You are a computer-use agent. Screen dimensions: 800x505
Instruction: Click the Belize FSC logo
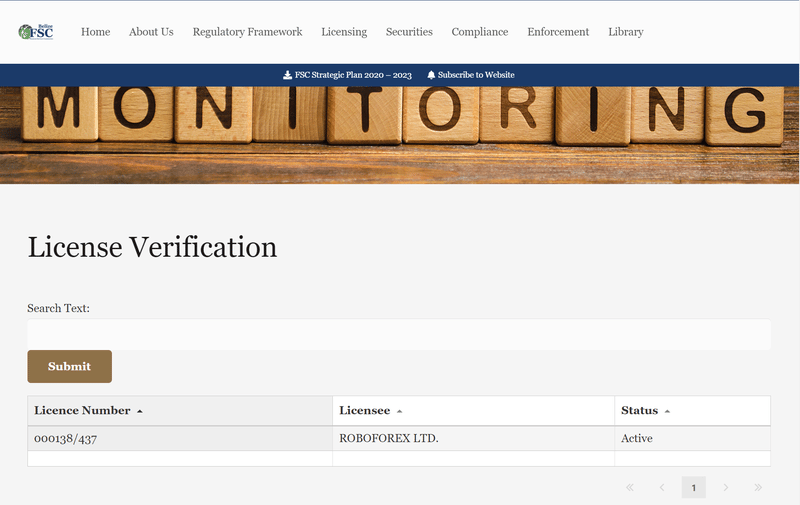pos(36,32)
